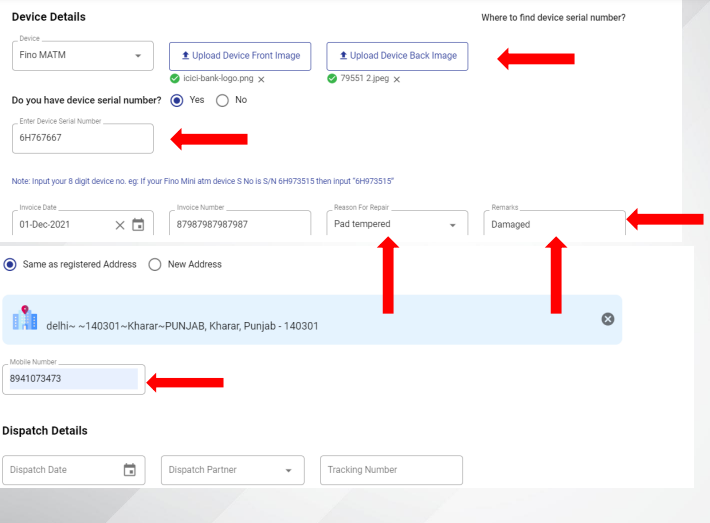Click Upload Device Front Image button
The image size is (710, 523).
(x=240, y=56)
